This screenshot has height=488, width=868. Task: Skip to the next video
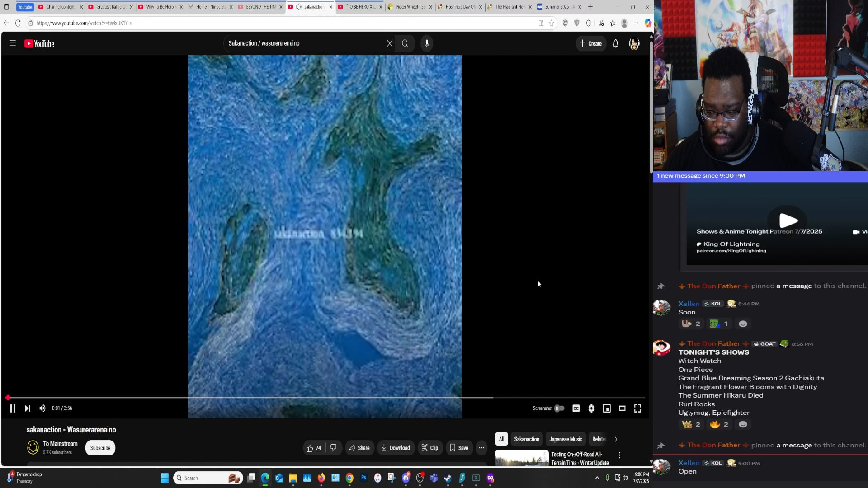[x=28, y=408]
